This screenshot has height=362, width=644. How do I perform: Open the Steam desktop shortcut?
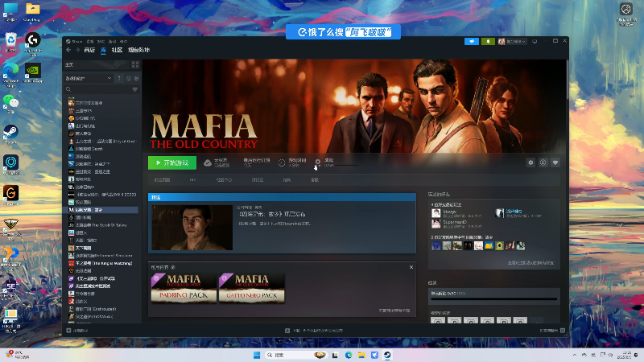click(x=10, y=134)
